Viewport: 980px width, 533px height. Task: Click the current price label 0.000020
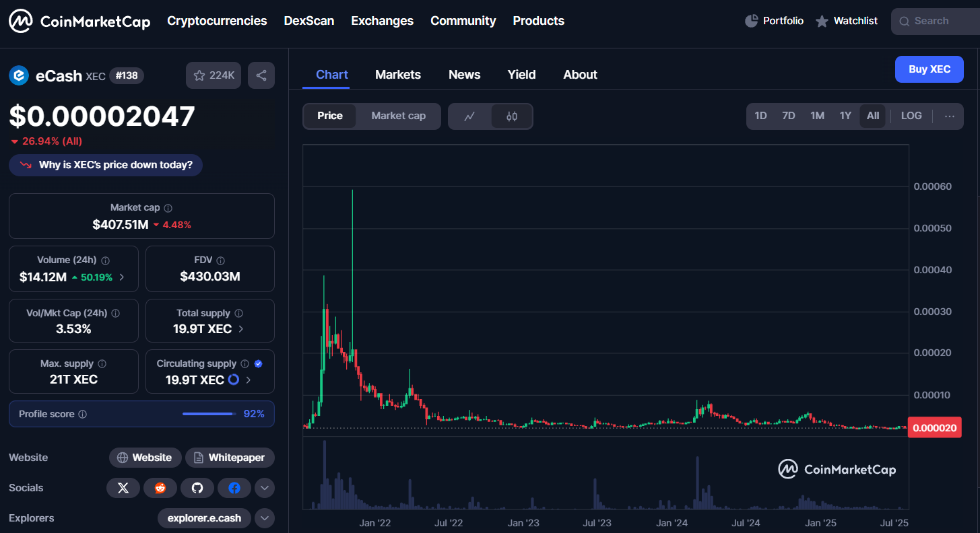tap(934, 427)
